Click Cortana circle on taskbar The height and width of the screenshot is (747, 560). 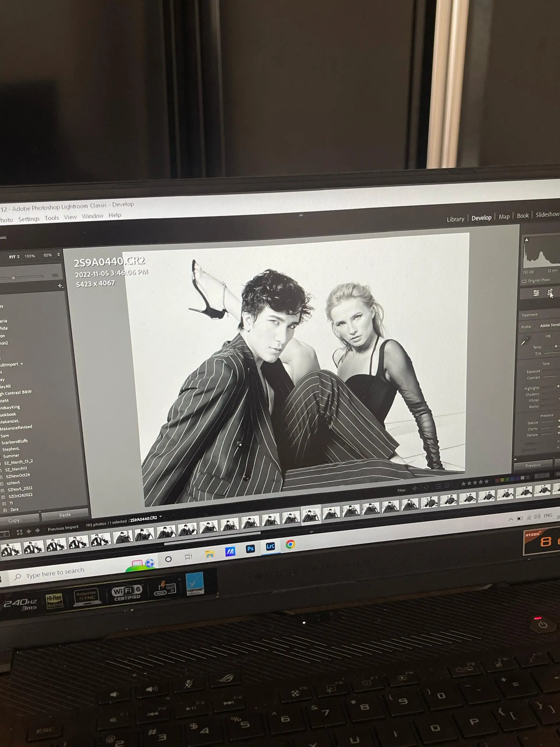(169, 559)
